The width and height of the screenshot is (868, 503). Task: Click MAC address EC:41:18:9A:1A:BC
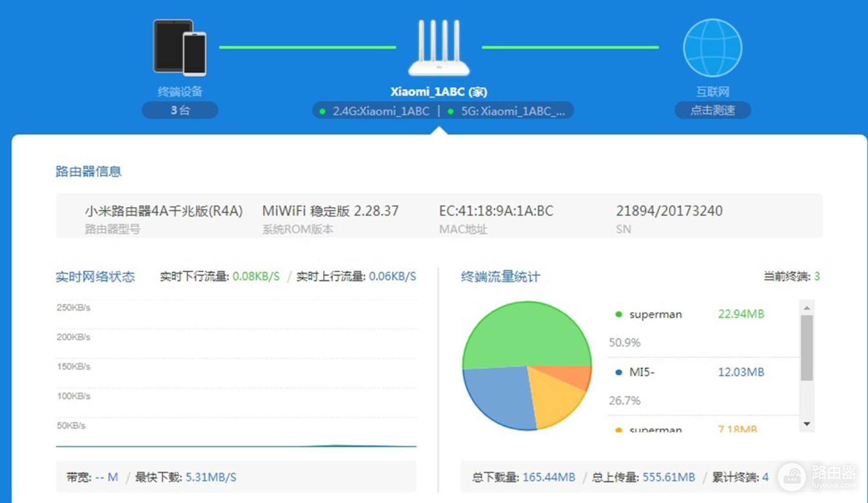point(496,211)
